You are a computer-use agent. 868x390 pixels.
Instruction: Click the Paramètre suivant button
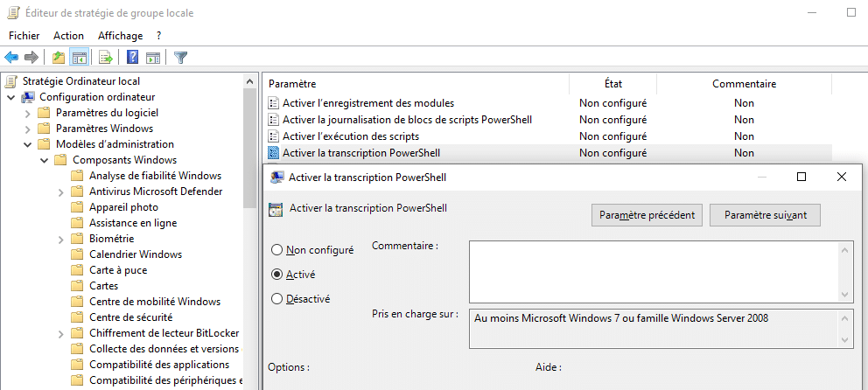click(765, 215)
